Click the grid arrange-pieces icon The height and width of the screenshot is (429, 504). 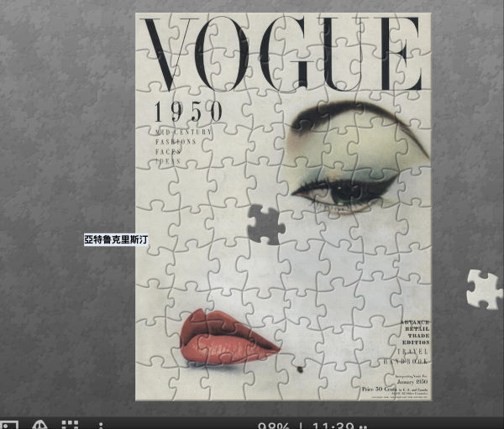pos(70,425)
